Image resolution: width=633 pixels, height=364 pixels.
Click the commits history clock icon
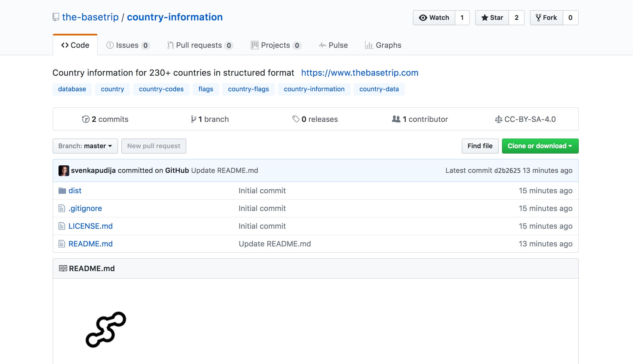click(86, 119)
